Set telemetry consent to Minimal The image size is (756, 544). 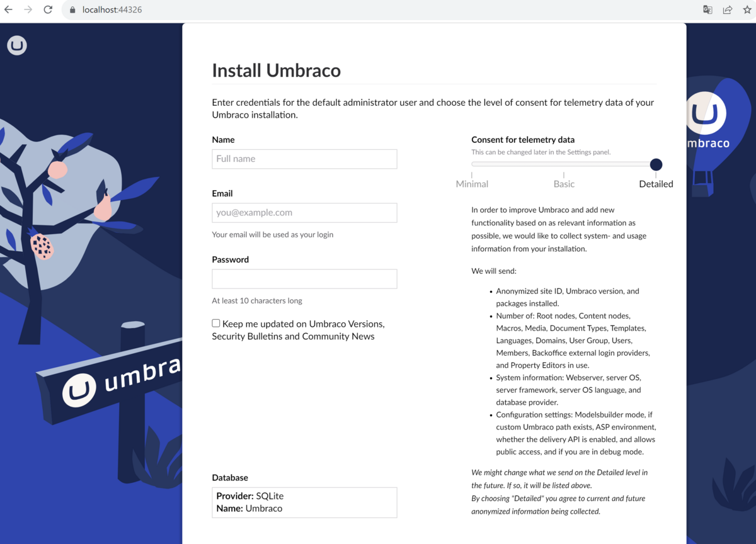pyautogui.click(x=472, y=184)
